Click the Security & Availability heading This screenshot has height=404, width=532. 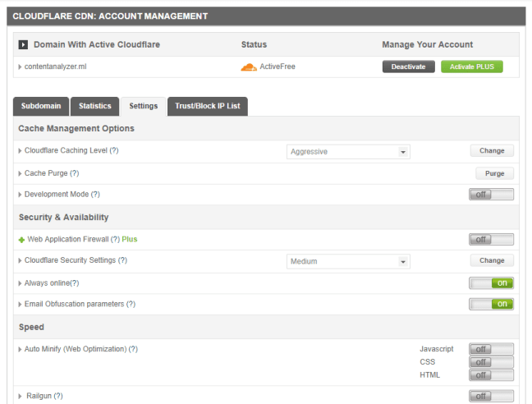coord(64,217)
